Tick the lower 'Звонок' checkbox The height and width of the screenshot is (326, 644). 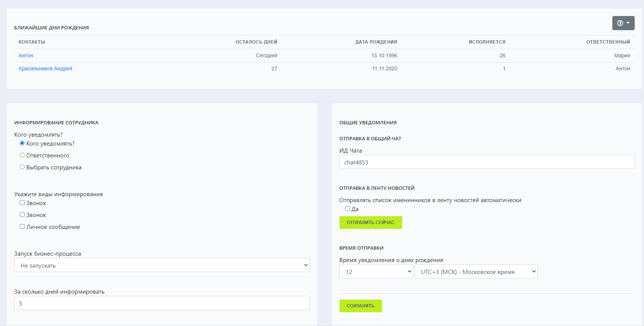coord(22,215)
